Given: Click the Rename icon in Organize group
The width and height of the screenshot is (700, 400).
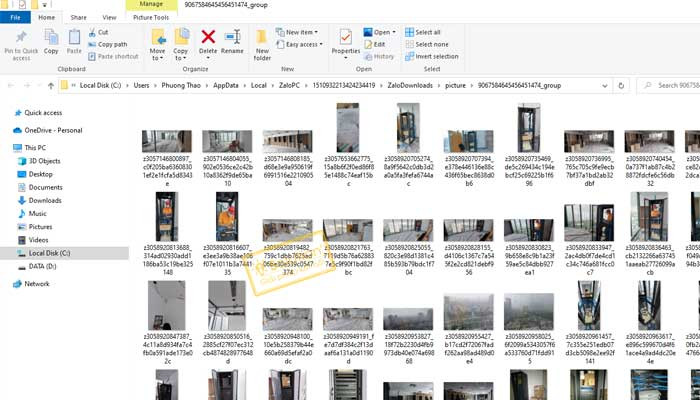Looking at the screenshot, I should [x=232, y=41].
